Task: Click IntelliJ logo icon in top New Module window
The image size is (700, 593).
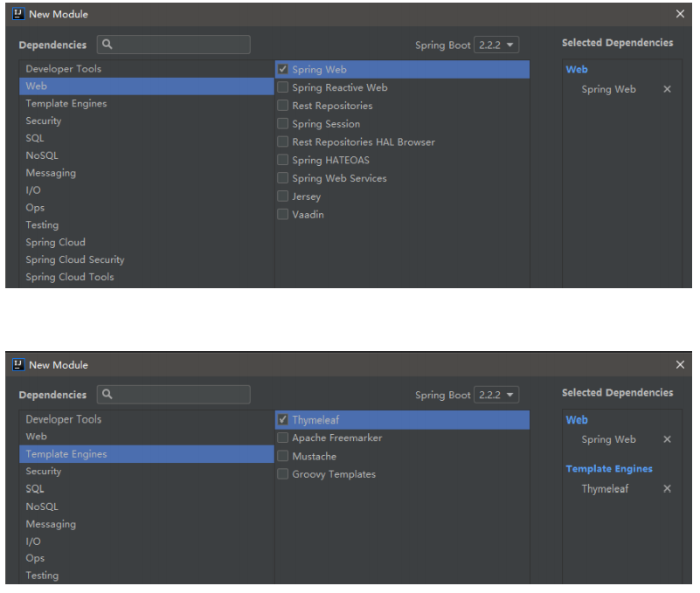Action: [18, 14]
